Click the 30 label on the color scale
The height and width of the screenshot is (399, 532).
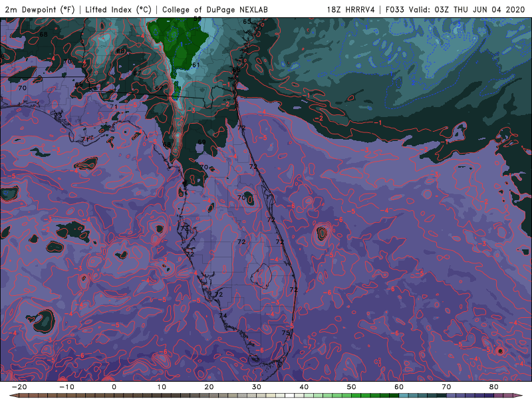257,387
